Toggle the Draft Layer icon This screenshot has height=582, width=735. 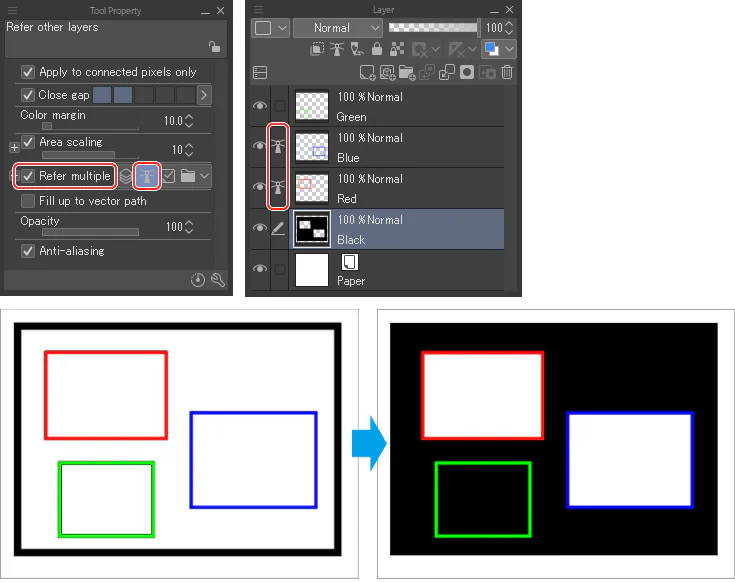click(357, 49)
